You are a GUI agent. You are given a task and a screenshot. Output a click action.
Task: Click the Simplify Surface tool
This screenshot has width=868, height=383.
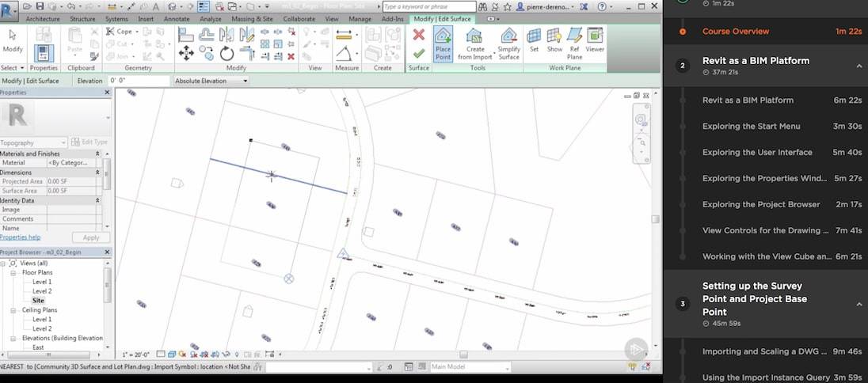[x=508, y=44]
